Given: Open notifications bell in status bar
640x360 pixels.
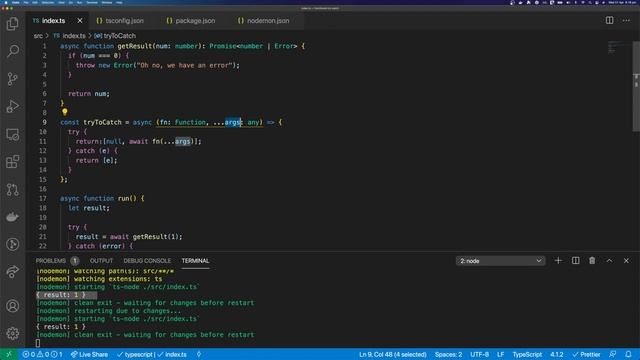Looking at the screenshot, I should pyautogui.click(x=628, y=354).
